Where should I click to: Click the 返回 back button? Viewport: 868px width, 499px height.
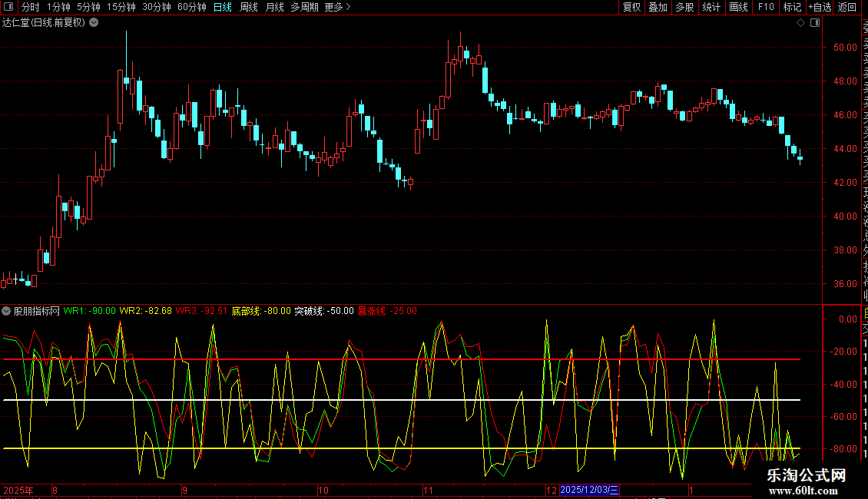pyautogui.click(x=847, y=7)
